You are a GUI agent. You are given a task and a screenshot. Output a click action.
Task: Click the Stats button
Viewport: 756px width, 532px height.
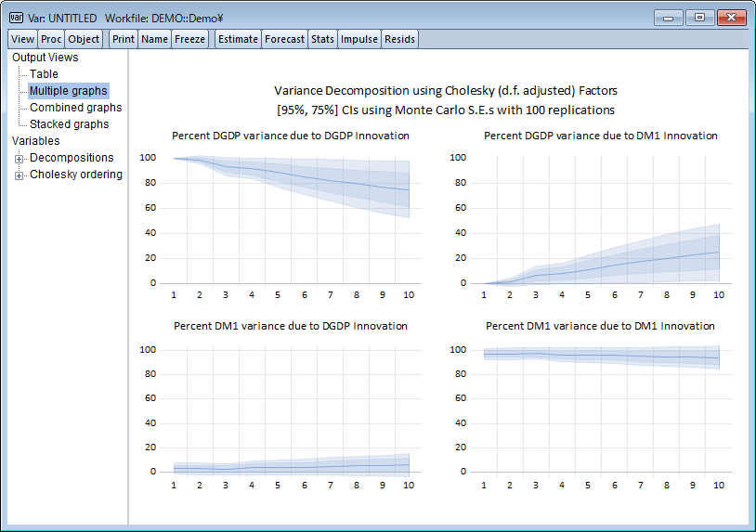[322, 39]
